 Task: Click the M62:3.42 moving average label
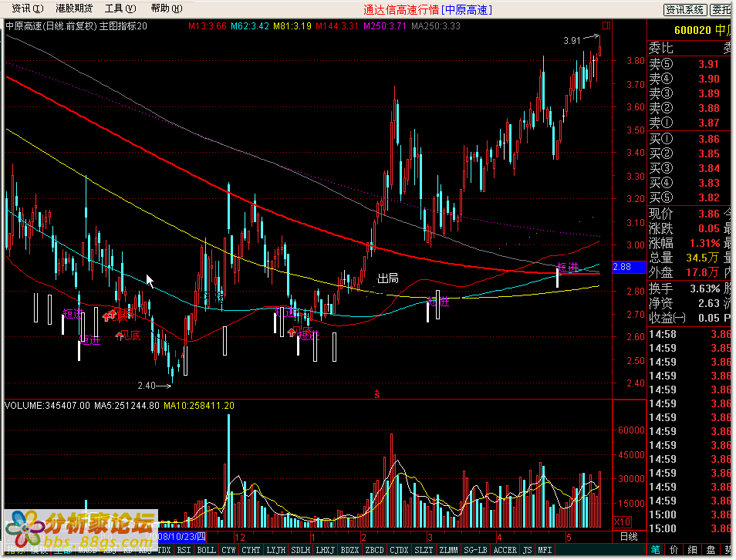250,26
